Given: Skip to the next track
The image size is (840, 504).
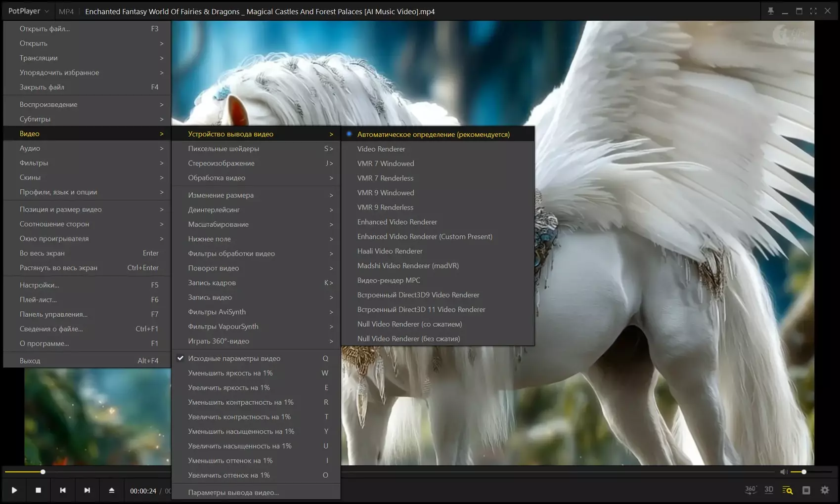Looking at the screenshot, I should pos(87,490).
